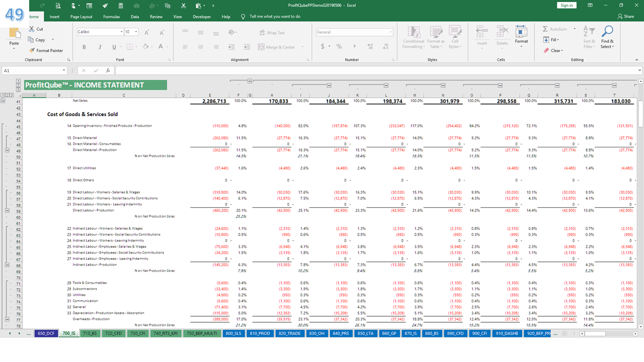Apply the cell Borders icon

129,47
